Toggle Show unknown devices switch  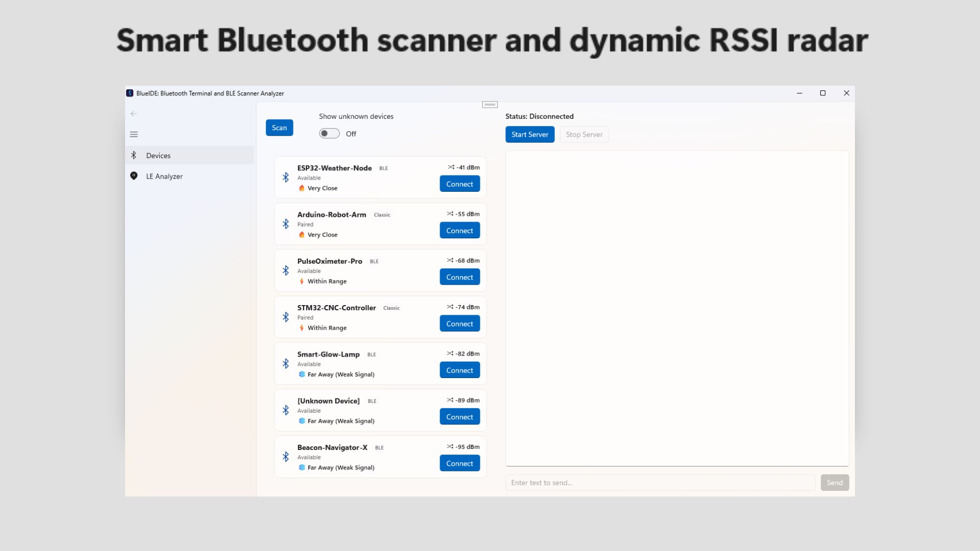coord(329,134)
